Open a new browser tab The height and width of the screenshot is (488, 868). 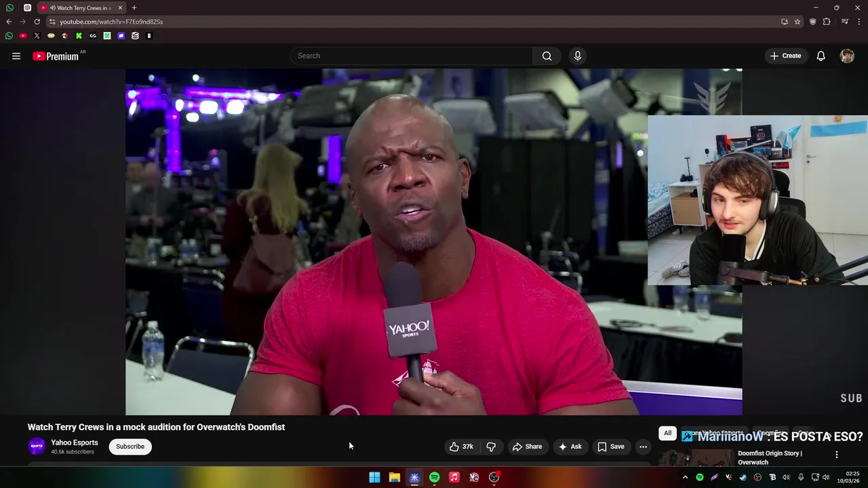click(134, 8)
